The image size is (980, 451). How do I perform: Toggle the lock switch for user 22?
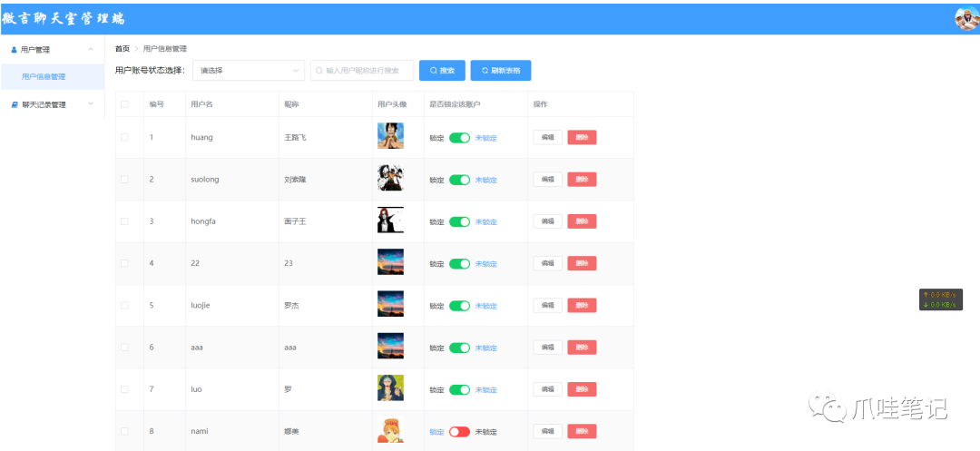(x=459, y=263)
